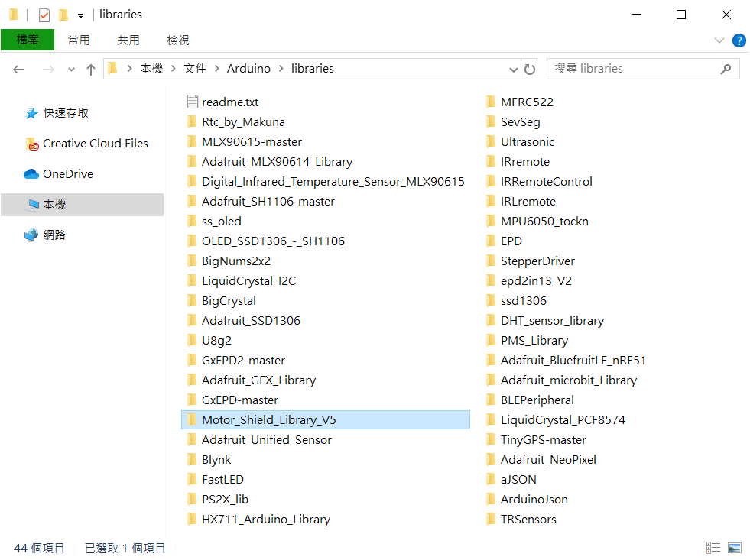Expand the chevron after 本機 breadcrumb
Viewport: 750px width, 560px height.
[x=173, y=69]
